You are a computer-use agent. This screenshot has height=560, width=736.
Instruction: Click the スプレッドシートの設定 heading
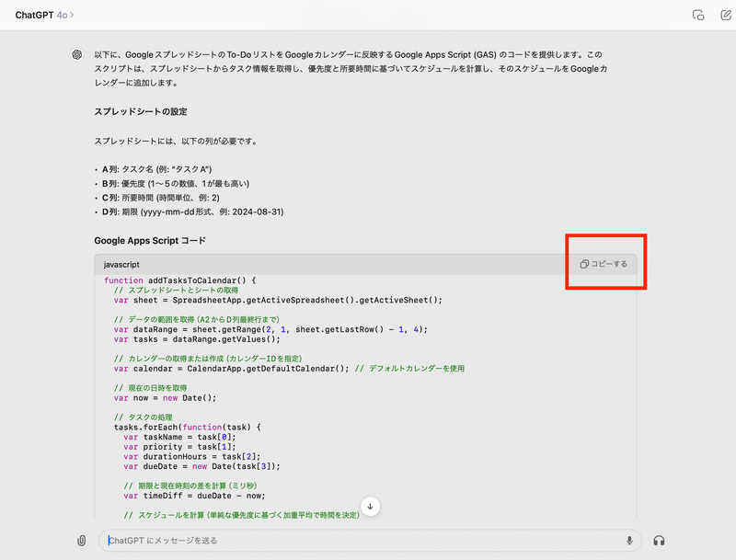[141, 111]
